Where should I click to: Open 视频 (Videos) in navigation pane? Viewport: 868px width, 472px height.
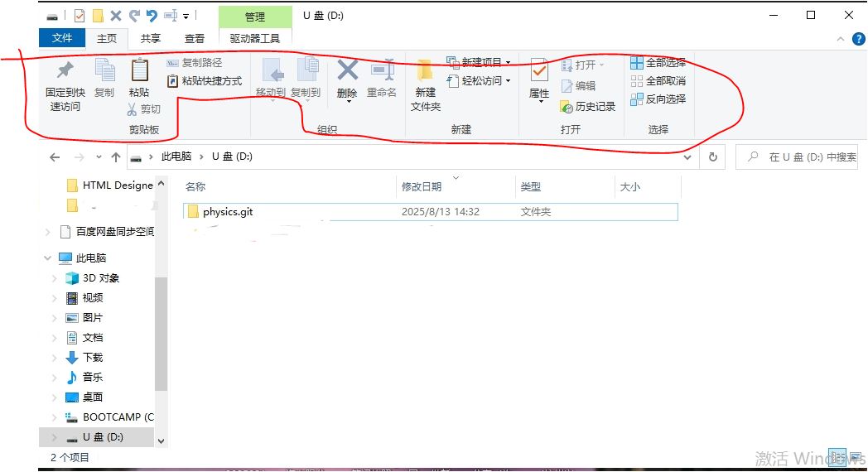click(84, 298)
